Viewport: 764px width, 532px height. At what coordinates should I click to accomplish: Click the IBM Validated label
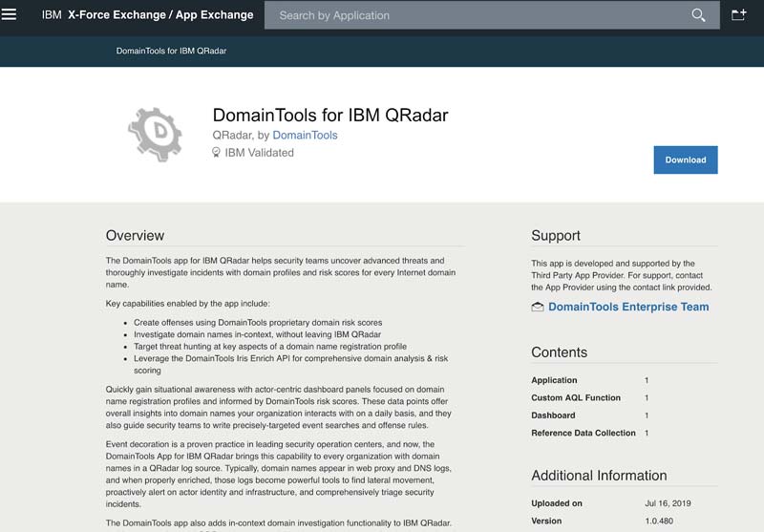click(259, 153)
